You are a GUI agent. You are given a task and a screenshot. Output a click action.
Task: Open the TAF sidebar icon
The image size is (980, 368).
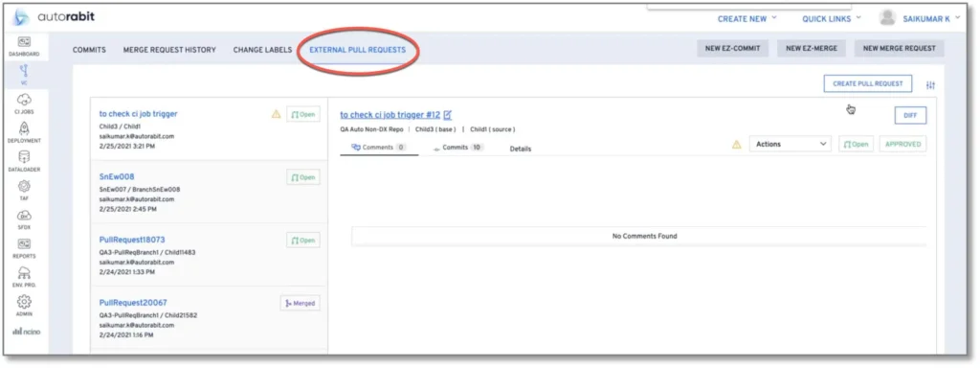click(x=24, y=190)
